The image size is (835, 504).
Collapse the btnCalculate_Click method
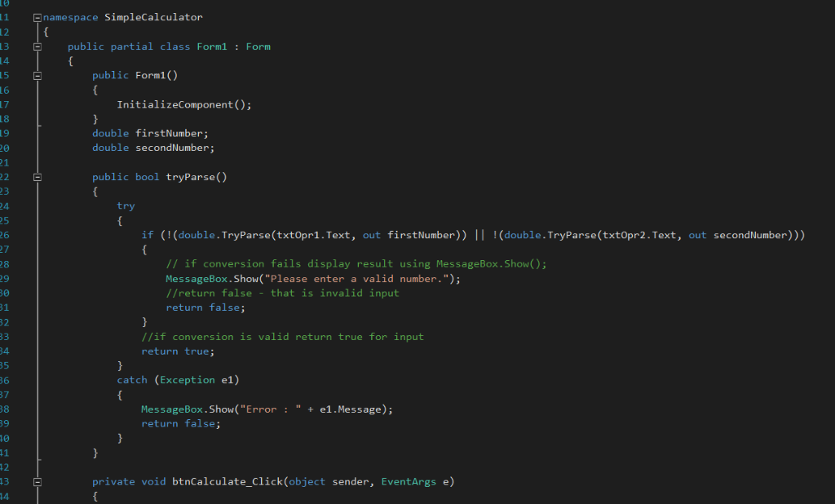coord(36,481)
